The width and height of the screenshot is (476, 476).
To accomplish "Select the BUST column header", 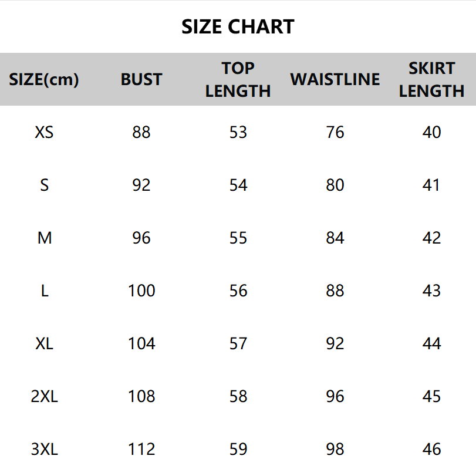I will click(x=141, y=79).
